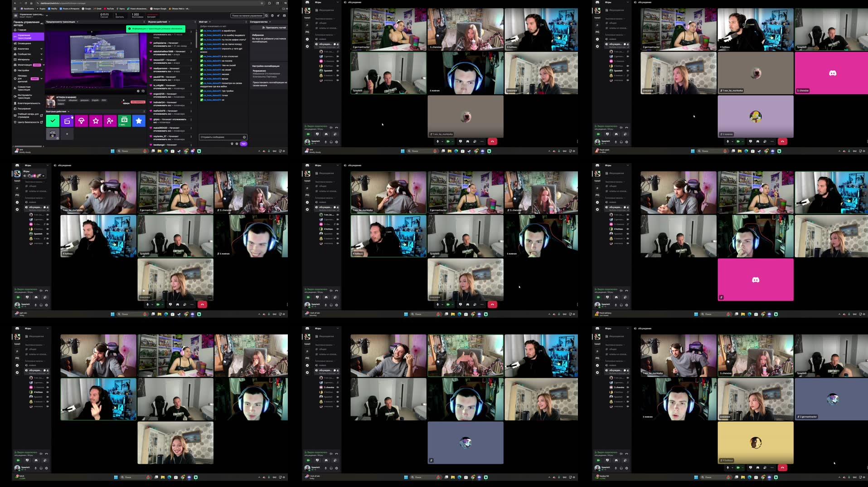
Task: Click the dashboard search input field
Action: [247, 15]
